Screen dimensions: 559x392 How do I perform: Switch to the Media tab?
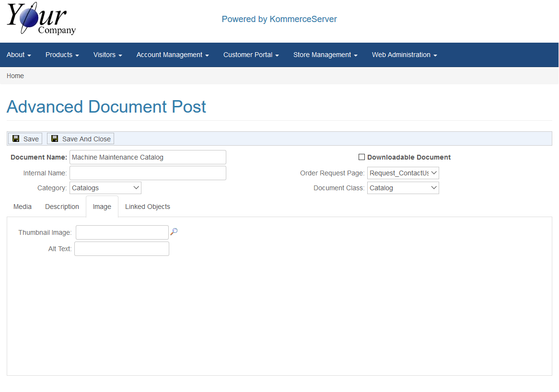click(x=23, y=207)
